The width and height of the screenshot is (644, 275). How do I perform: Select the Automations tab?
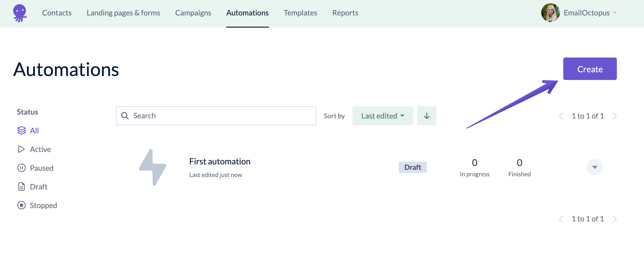[x=247, y=13]
